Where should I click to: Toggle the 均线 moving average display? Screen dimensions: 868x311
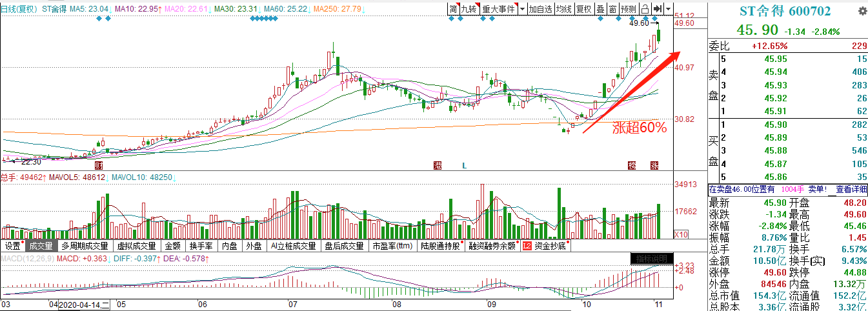[x=564, y=9]
